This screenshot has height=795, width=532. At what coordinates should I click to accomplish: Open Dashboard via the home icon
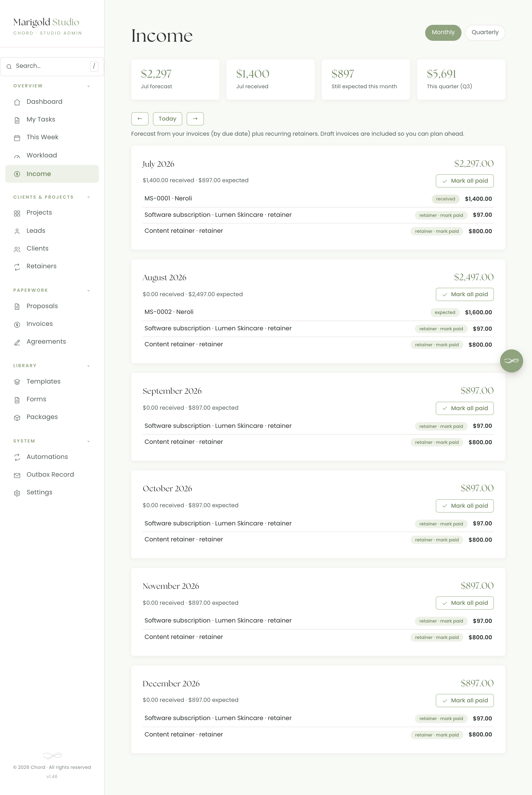pos(17,102)
